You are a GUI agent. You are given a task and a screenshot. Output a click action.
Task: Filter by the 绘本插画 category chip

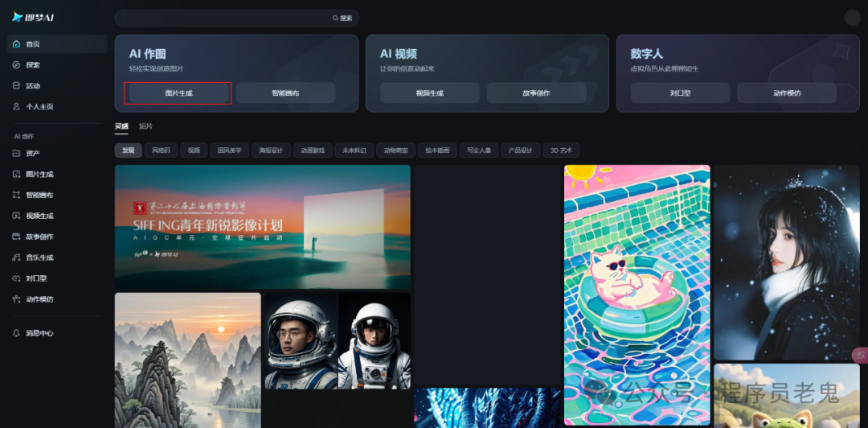tap(436, 150)
